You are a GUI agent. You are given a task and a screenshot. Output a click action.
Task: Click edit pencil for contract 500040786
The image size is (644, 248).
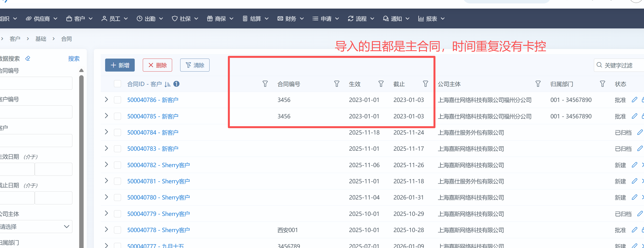(634, 100)
